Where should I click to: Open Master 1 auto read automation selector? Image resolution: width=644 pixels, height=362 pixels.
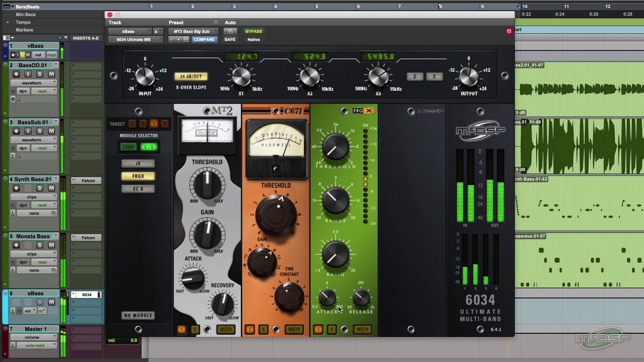click(x=34, y=345)
